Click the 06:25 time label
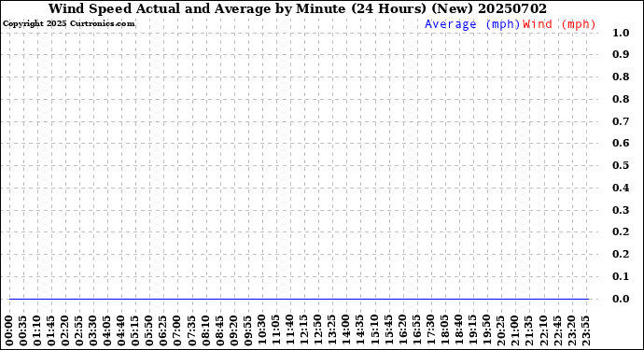The image size is (644, 350). (163, 331)
